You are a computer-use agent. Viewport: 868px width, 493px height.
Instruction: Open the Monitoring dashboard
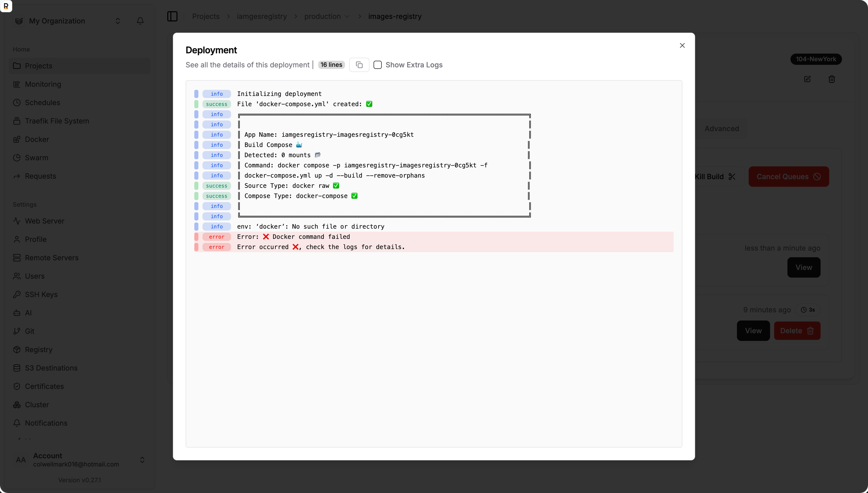(43, 84)
